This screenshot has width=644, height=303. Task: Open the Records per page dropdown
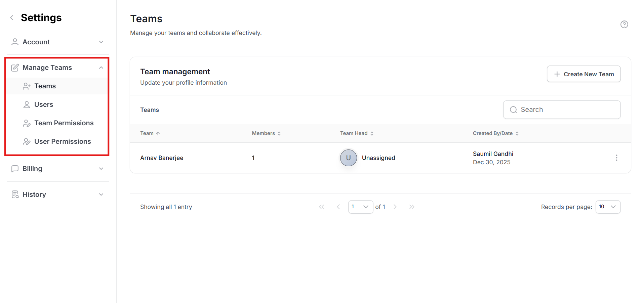(x=608, y=207)
